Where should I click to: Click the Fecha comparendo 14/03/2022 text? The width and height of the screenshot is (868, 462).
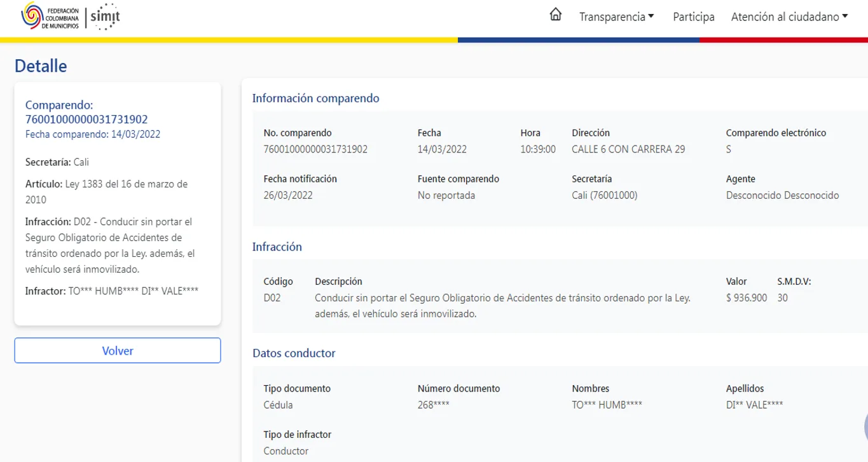pyautogui.click(x=93, y=134)
